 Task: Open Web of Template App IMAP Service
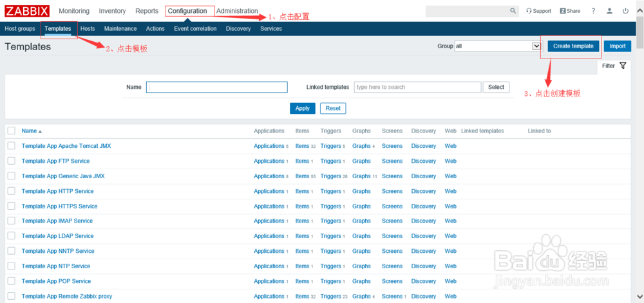click(x=451, y=221)
